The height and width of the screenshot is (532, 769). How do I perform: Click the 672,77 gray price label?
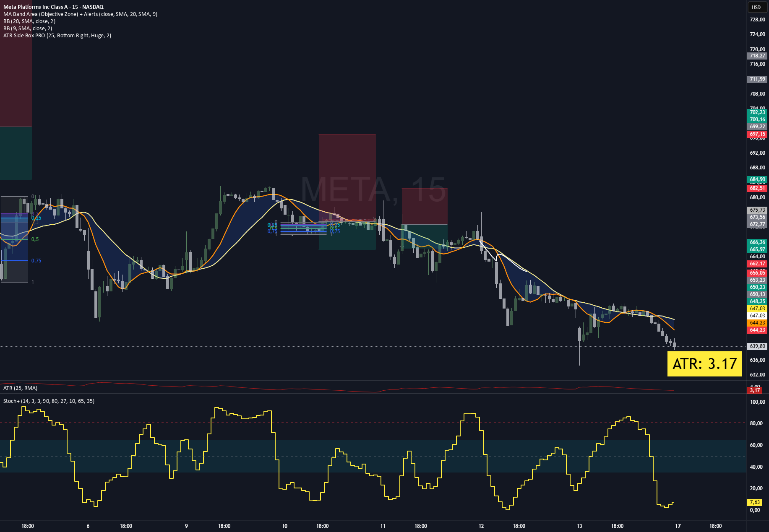pyautogui.click(x=757, y=224)
